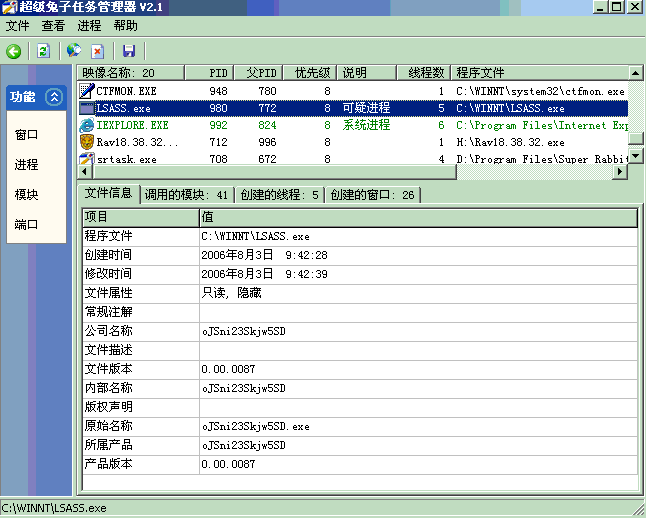Screen dimensions: 646x518
Task: Open 模块 in the sidebar
Action: click(x=27, y=195)
